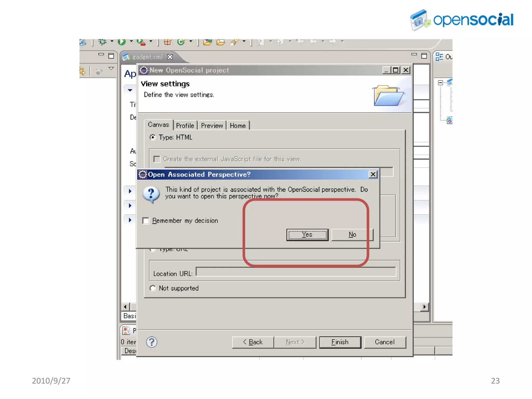Click the Open Type folder icon
The image size is (532, 399).
pyautogui.click(x=207, y=42)
